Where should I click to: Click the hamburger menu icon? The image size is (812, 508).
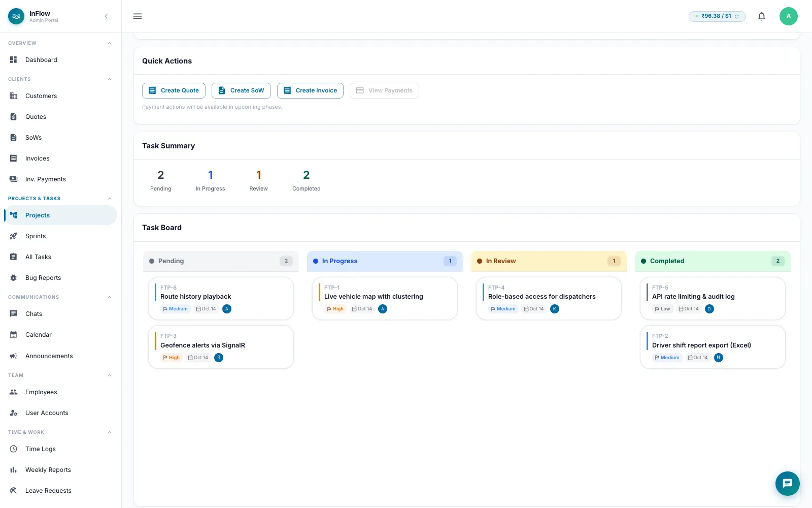click(x=138, y=16)
